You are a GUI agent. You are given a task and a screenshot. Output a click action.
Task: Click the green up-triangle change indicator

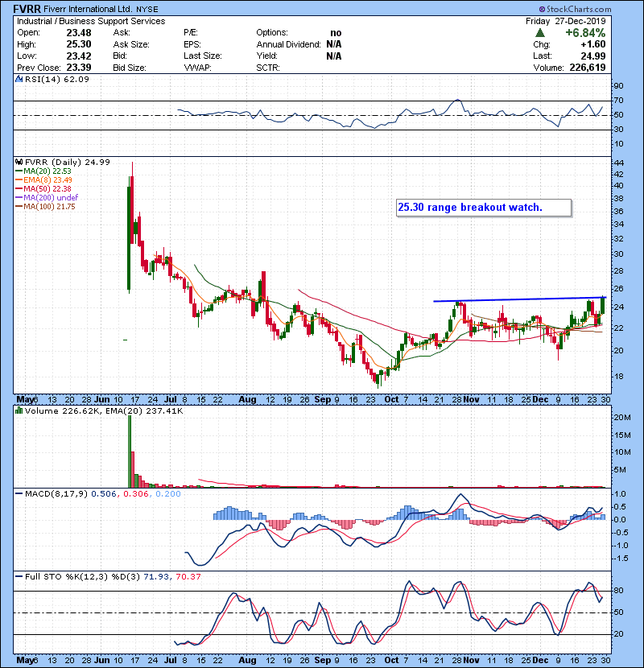point(540,33)
